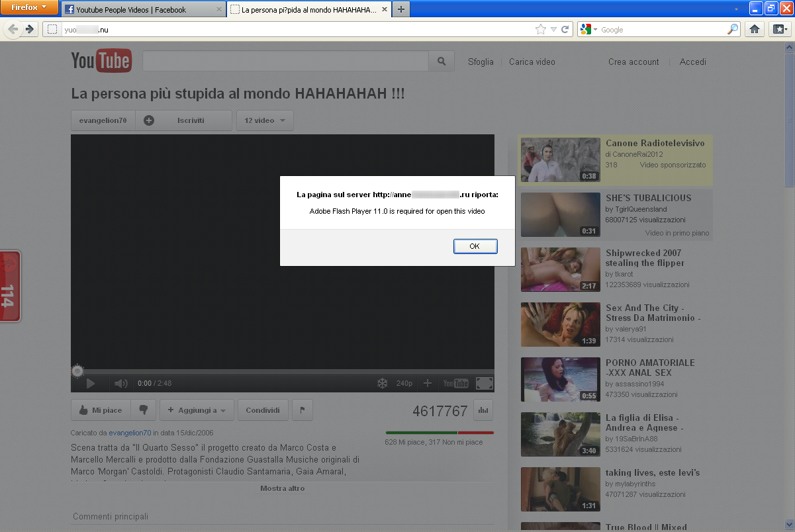This screenshot has width=795, height=532.
Task: Close the Facebook tab
Action: tap(219, 10)
